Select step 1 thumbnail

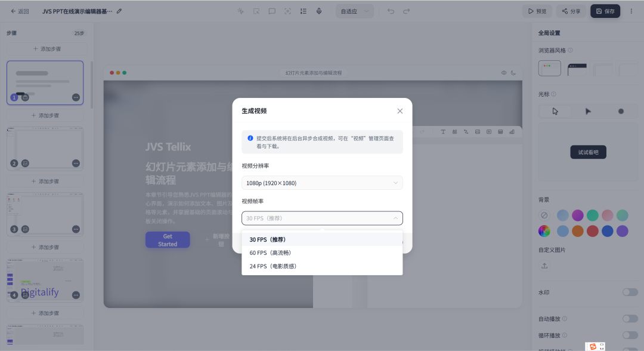(45, 82)
